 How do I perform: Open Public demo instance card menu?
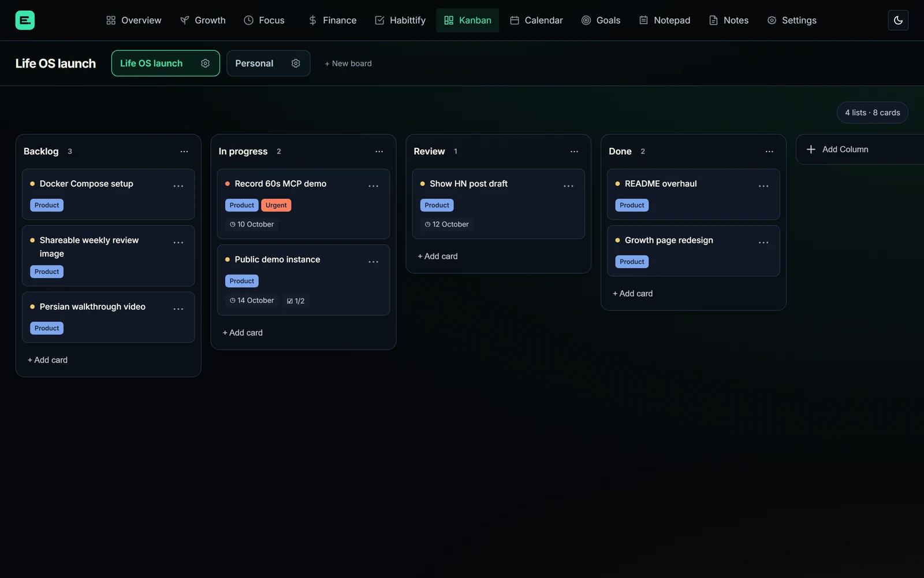374,262
